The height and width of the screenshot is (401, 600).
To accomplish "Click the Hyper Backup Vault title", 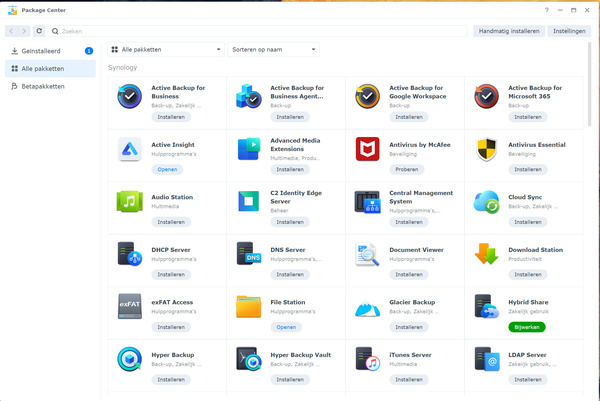I will coord(300,355).
